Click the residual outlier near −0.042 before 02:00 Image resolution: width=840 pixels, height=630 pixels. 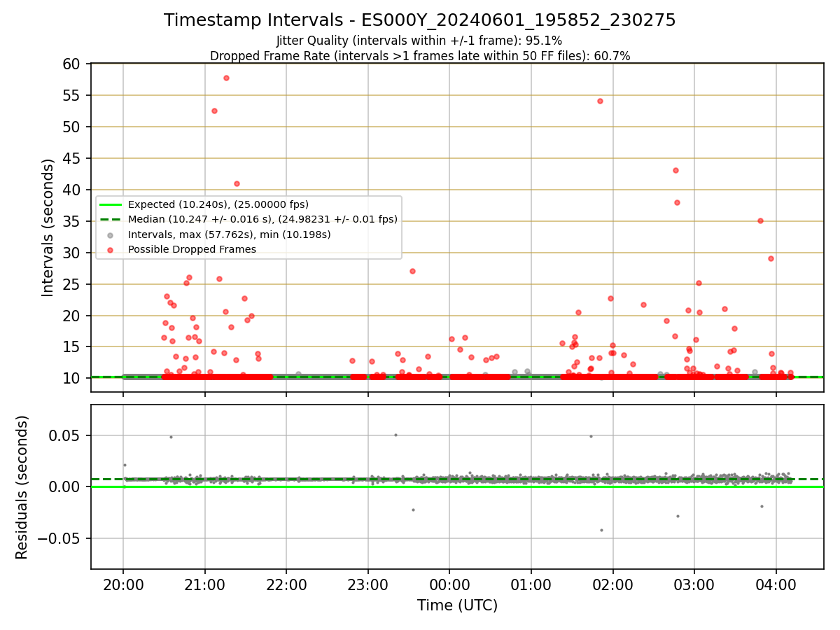tap(601, 530)
